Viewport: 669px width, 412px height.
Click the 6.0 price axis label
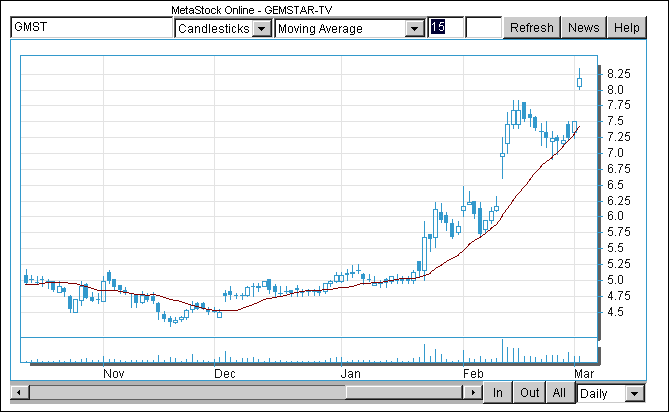click(x=615, y=216)
